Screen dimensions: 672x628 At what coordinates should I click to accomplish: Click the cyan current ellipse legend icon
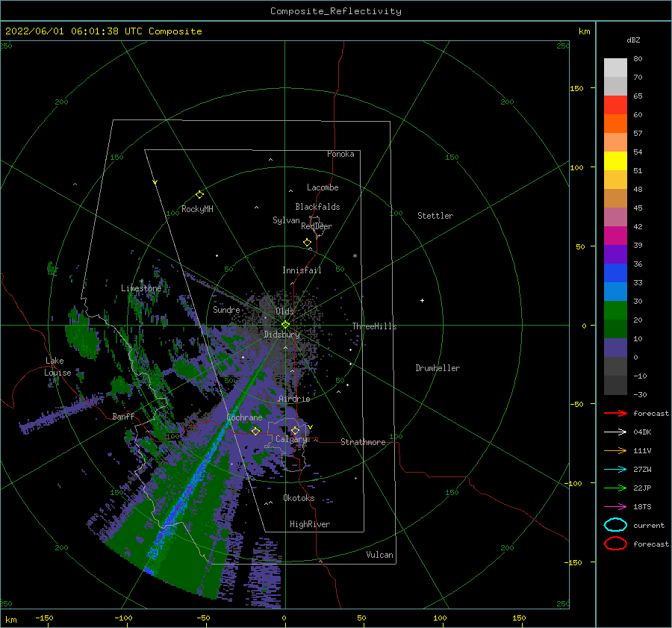click(x=615, y=525)
